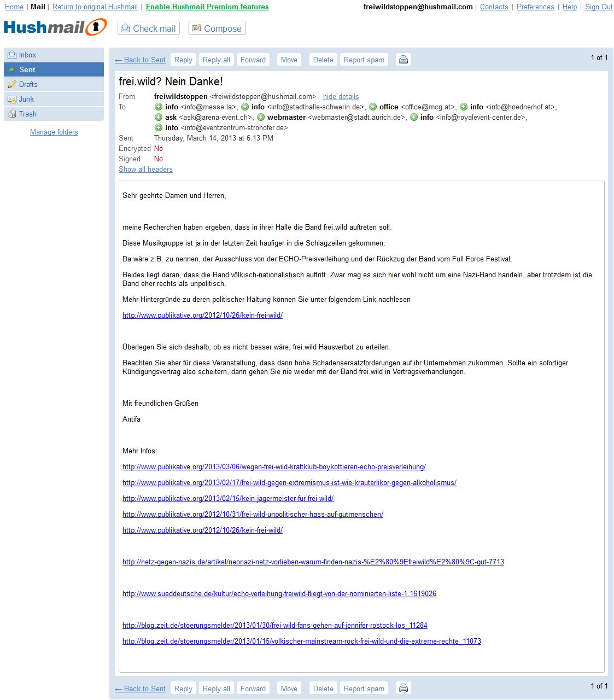
Task: Add webmaster@stadt.aurich.de via plus icon
Action: [261, 118]
